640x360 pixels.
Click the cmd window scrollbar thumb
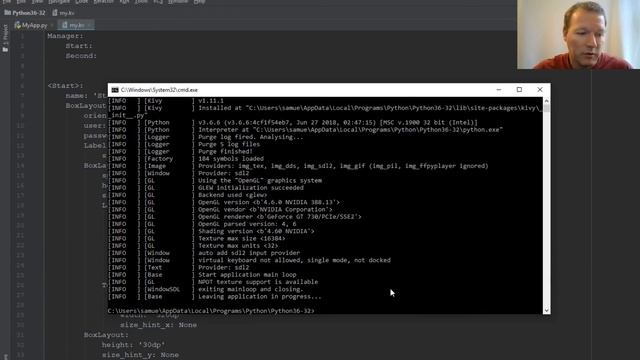(x=547, y=108)
